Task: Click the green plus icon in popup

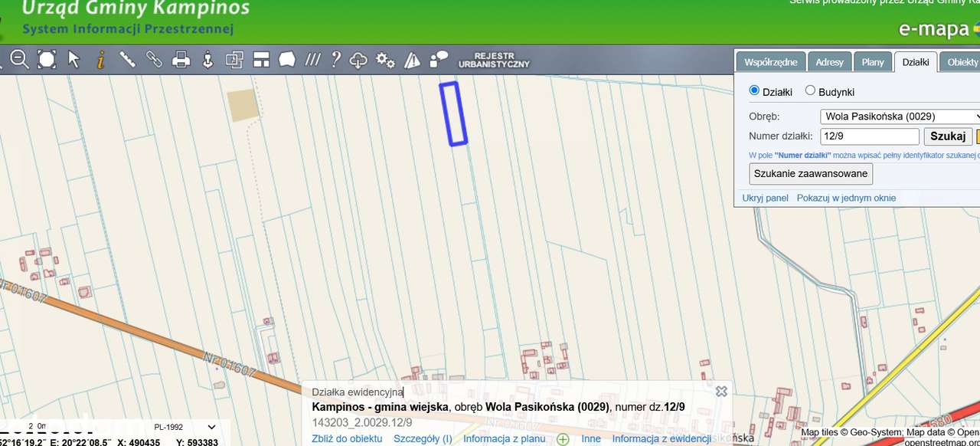Action: (x=563, y=439)
